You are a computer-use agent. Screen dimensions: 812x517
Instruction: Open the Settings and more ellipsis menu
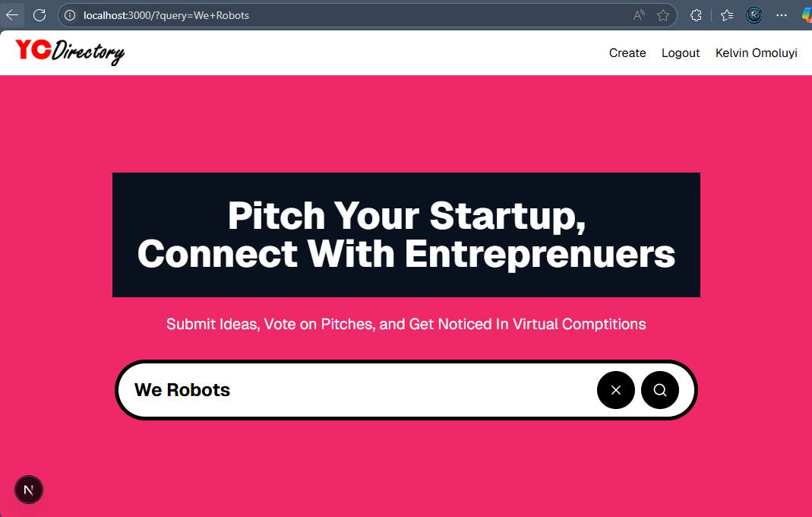click(781, 15)
